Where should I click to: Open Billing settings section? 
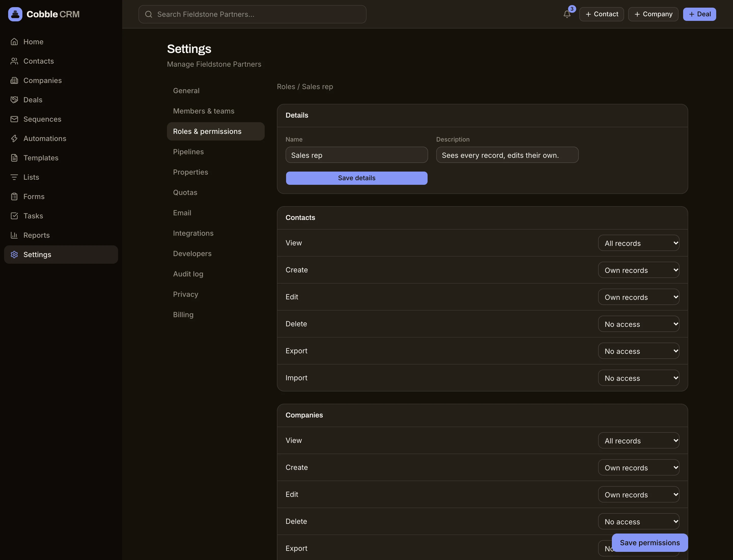point(216,315)
